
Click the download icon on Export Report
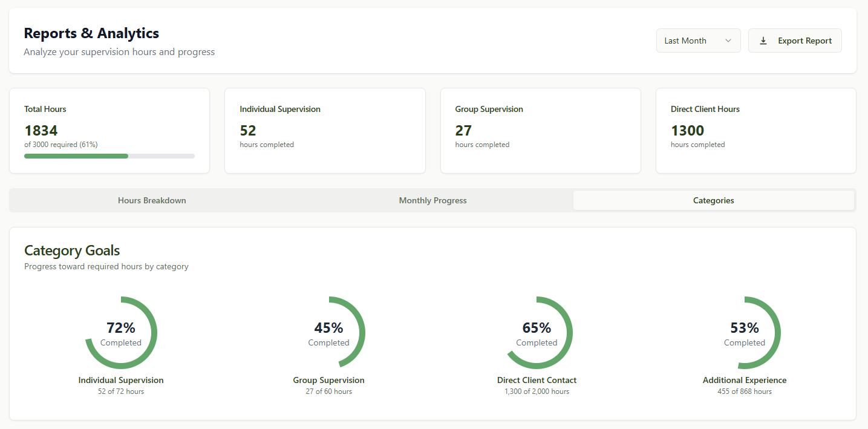tap(763, 41)
